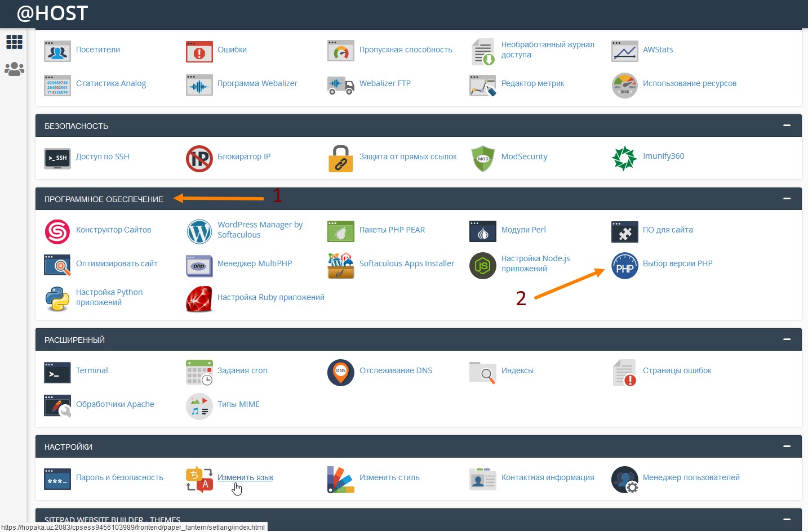Viewport: 808px width, 532px height.
Task: Open the Обработчики Apache link
Action: [115, 404]
